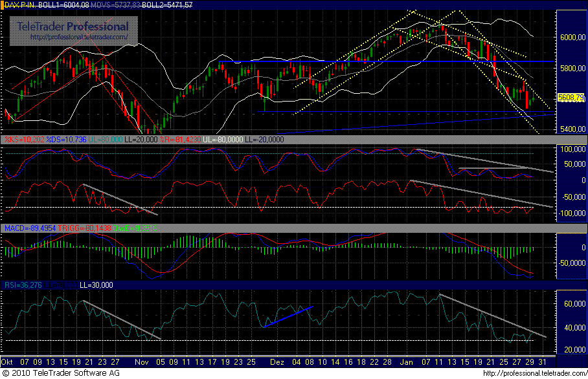Click the MOVS=5737,83 moving average value
Screen dimensions: 588x379
pyautogui.click(x=115, y=5)
